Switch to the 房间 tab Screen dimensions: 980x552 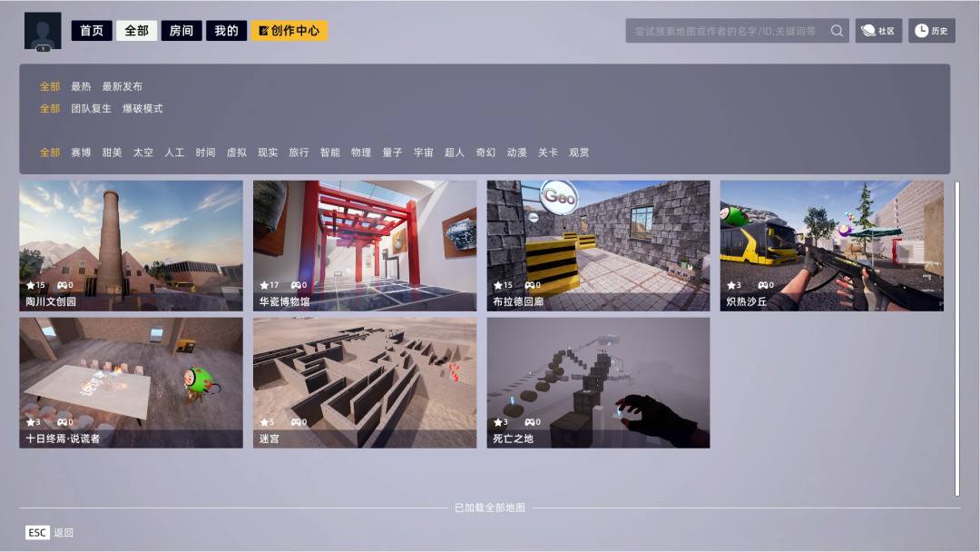(x=181, y=31)
